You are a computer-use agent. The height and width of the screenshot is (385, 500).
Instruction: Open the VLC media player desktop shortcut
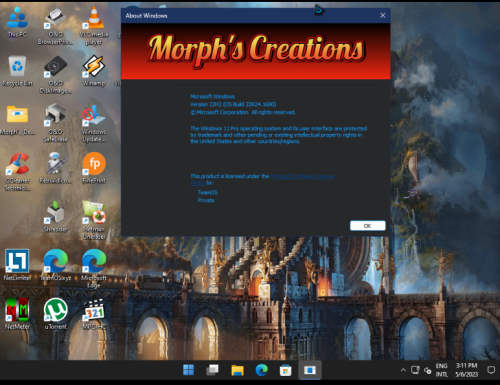point(94,26)
